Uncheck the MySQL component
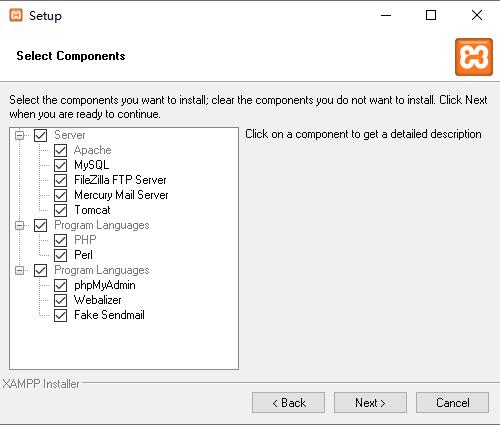The image size is (500, 425). point(60,165)
